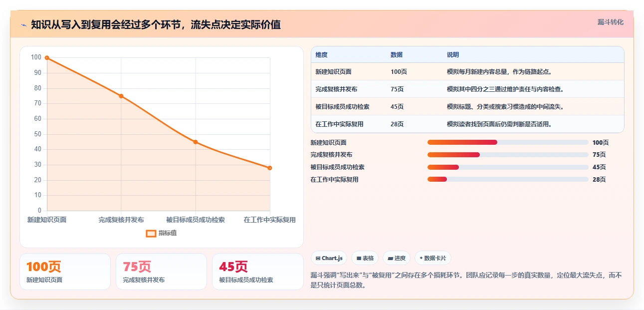Click the 完成复核并发布 progress bar
Screen dimensions: 644x310
tap(508, 155)
